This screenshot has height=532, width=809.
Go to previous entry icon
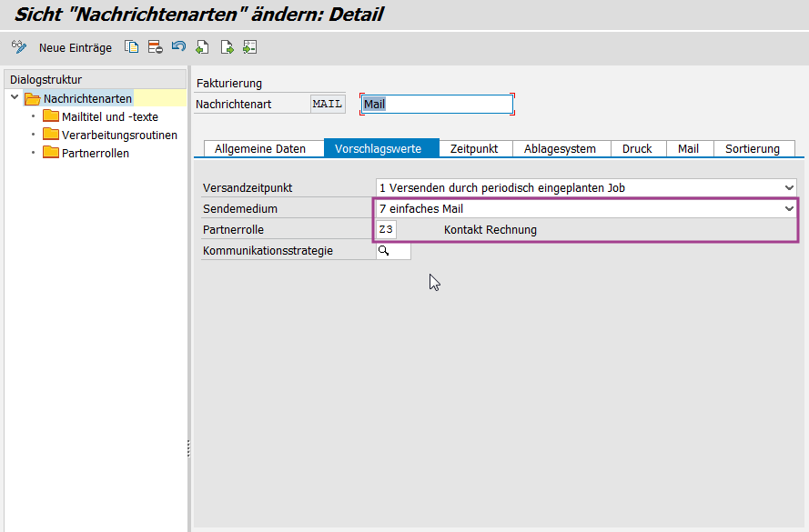coord(202,47)
